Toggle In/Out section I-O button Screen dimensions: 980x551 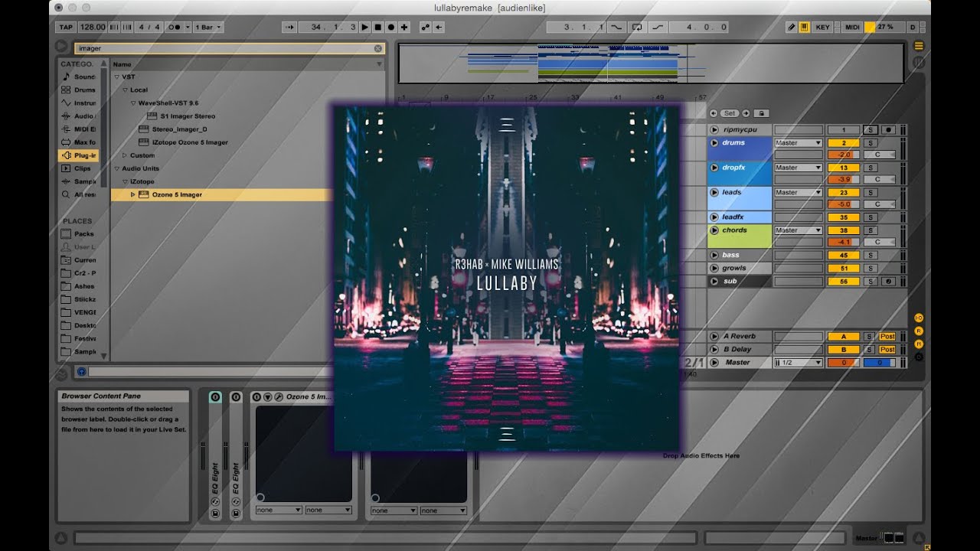pos(919,318)
